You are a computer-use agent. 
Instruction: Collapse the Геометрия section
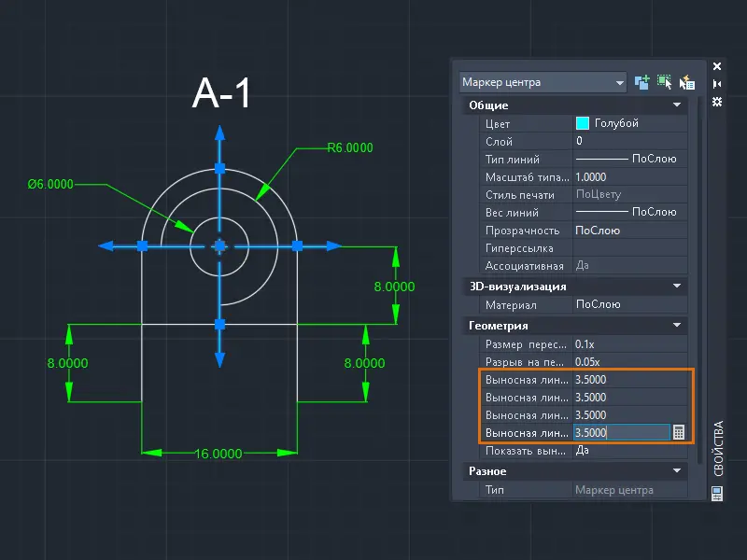point(676,326)
